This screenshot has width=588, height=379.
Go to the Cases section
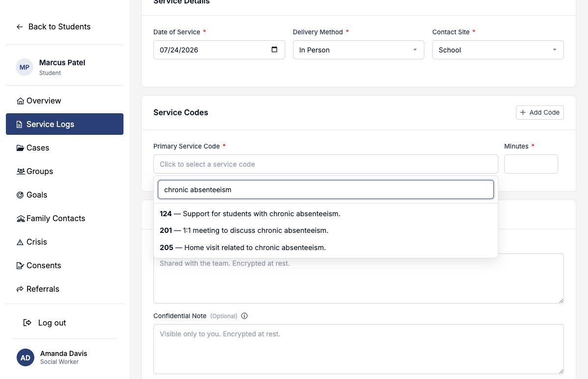[65, 148]
